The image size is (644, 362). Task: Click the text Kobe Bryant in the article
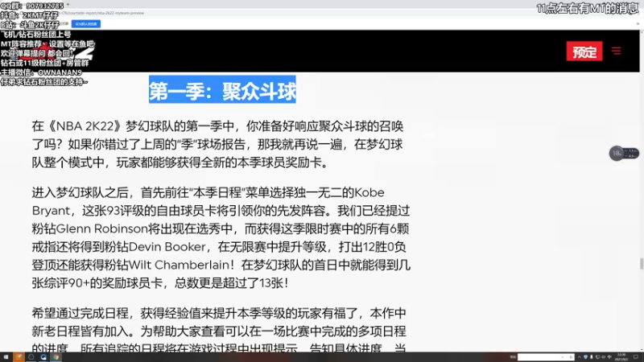pyautogui.click(x=208, y=202)
